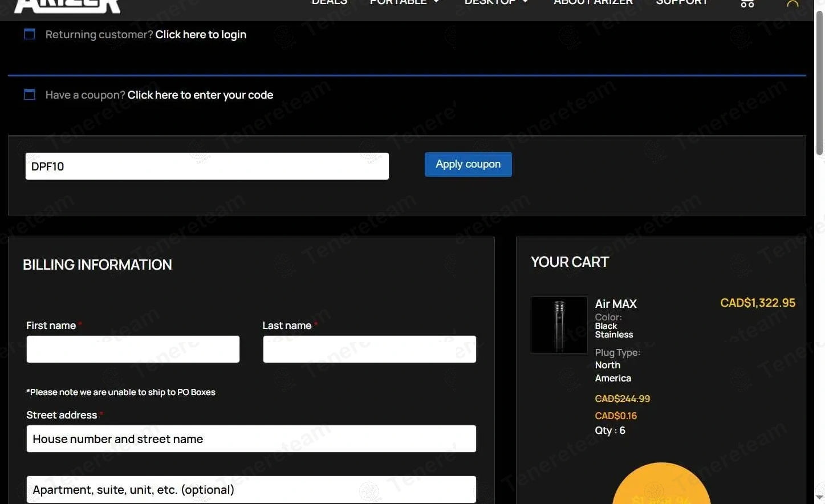Click the 'Click here to login' link
This screenshot has height=504, width=825.
point(201,35)
